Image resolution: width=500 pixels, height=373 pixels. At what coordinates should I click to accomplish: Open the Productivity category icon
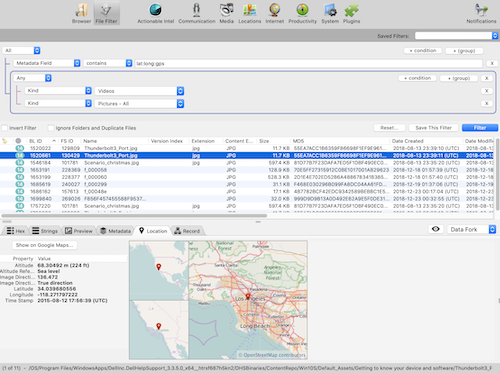(x=302, y=13)
